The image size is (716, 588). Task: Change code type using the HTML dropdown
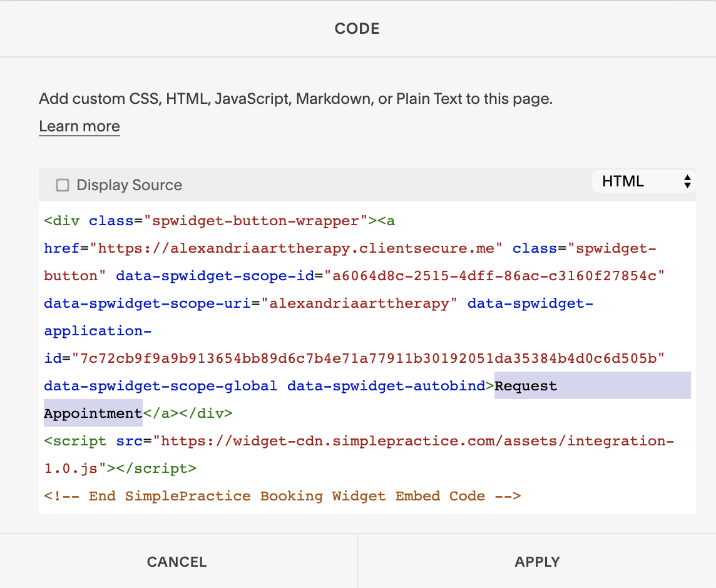pos(643,181)
